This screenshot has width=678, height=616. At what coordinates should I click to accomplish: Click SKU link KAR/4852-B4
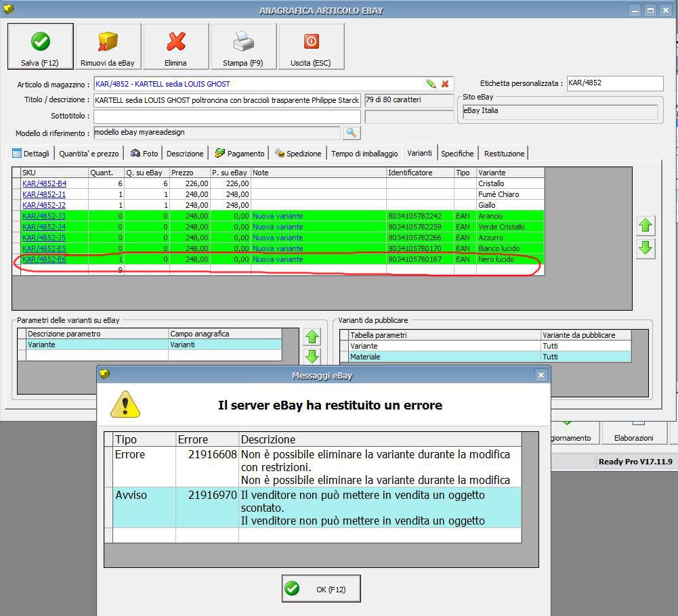[x=44, y=183]
